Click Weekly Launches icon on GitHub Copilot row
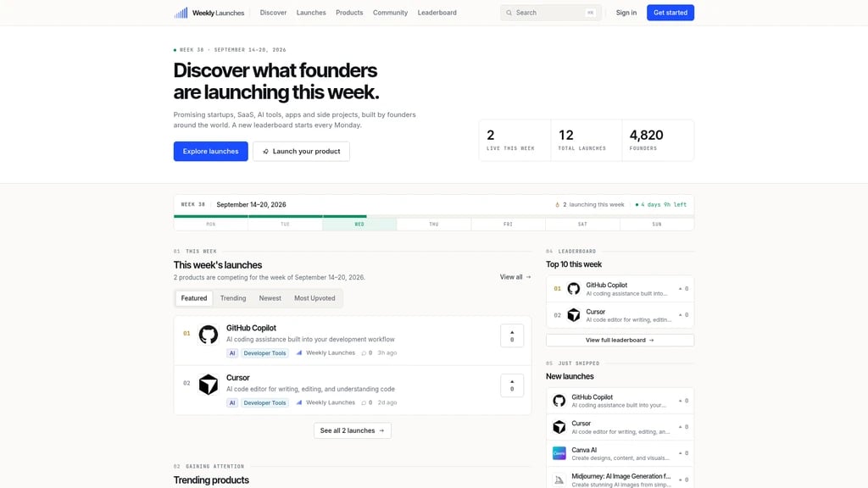 pyautogui.click(x=299, y=353)
